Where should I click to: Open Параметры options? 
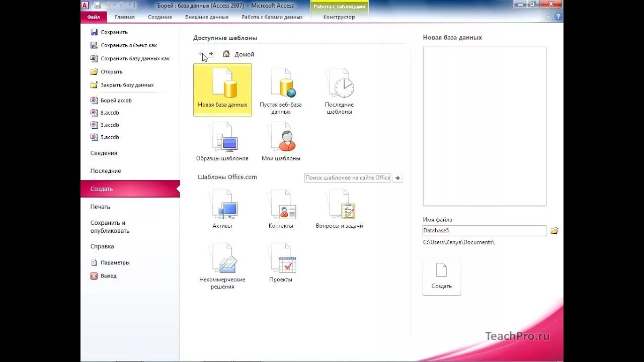pos(110,262)
